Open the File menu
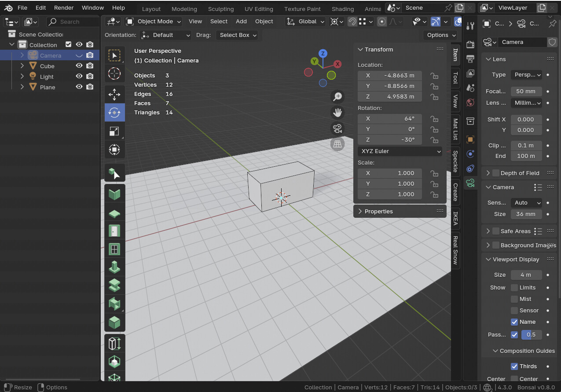Viewport: 561px width, 392px height. [x=22, y=8]
